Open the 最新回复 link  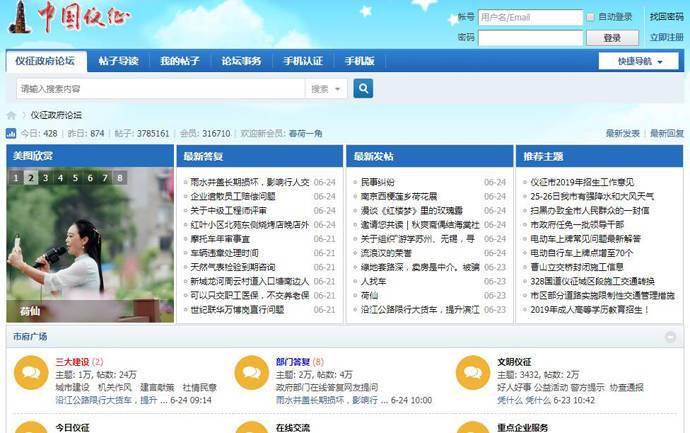pyautogui.click(x=667, y=133)
